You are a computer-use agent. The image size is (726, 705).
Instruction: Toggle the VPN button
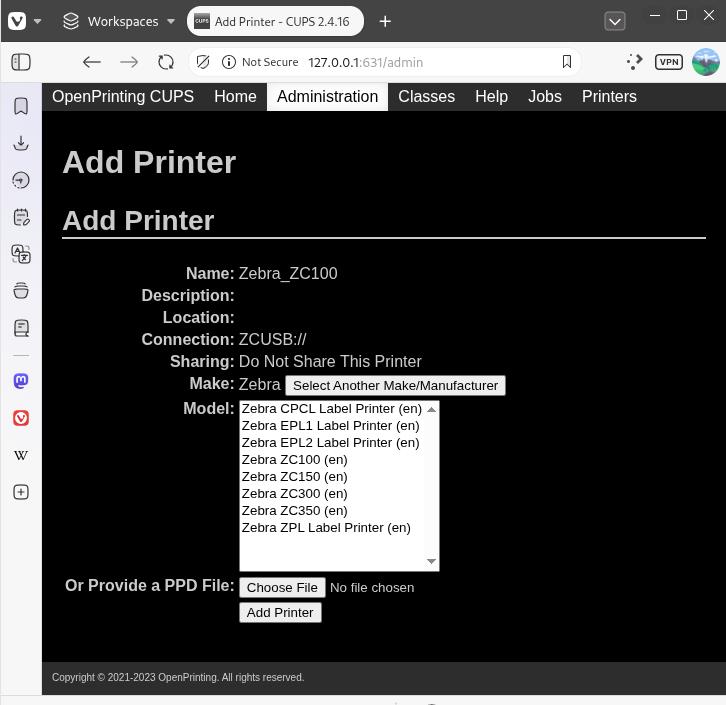click(x=668, y=62)
